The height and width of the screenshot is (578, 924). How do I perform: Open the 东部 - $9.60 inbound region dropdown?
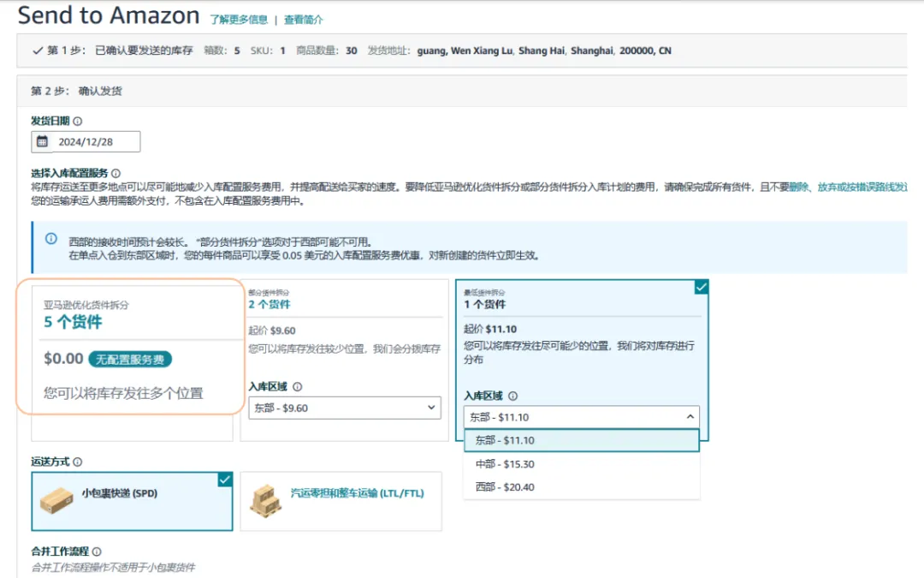tap(345, 408)
